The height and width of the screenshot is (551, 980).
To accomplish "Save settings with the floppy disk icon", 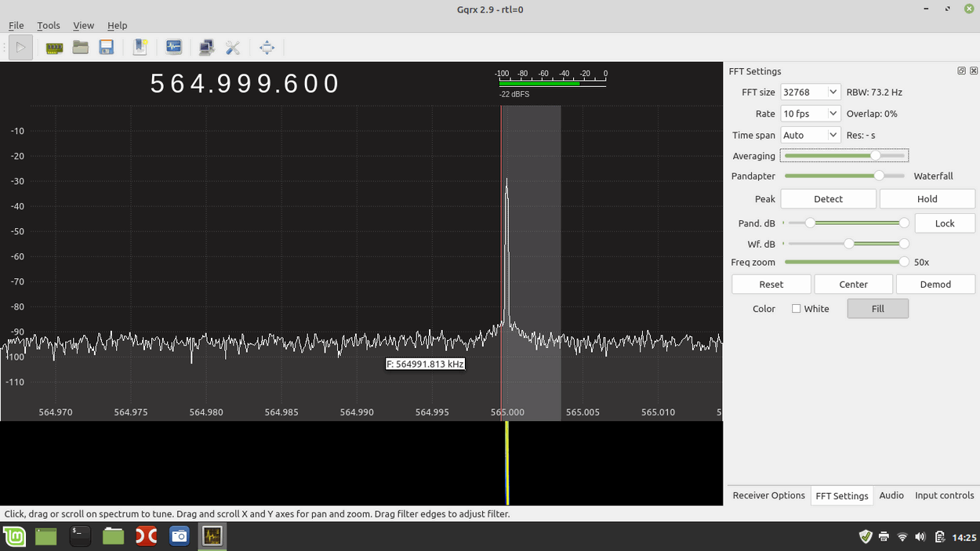I will coord(105,47).
